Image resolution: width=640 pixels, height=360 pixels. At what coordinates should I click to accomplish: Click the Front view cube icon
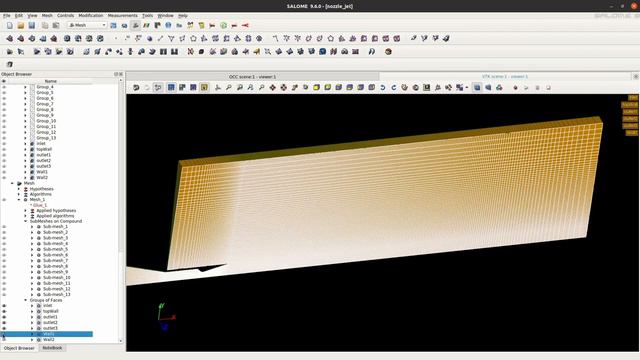click(316, 87)
